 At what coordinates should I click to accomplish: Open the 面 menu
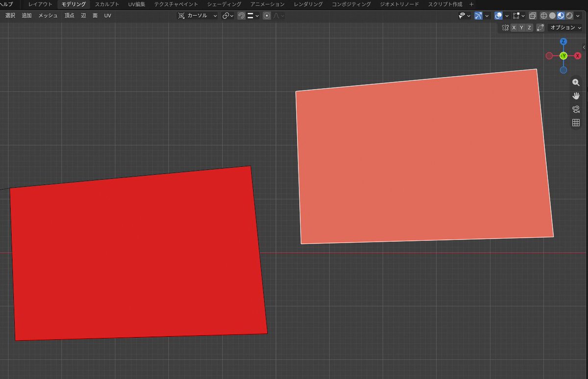click(x=95, y=16)
